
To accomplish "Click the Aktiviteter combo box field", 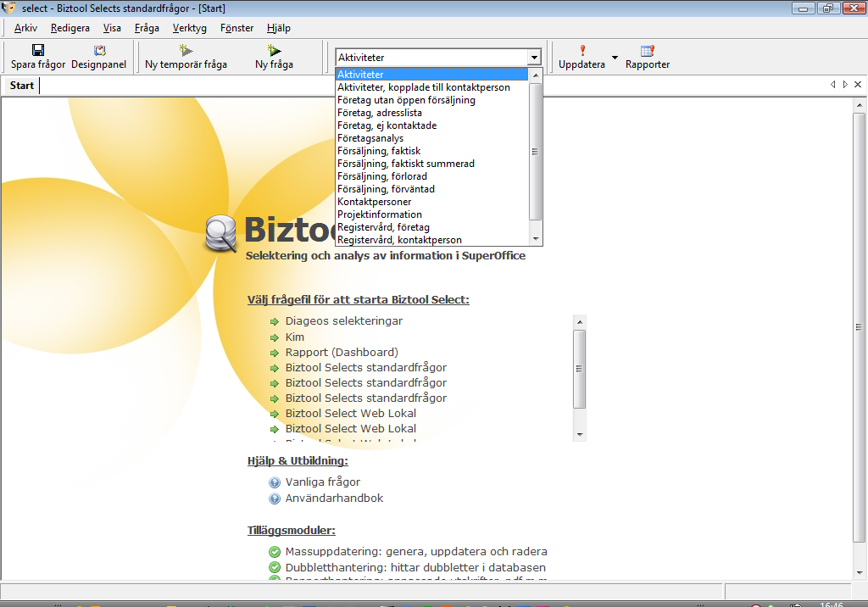I will point(431,57).
